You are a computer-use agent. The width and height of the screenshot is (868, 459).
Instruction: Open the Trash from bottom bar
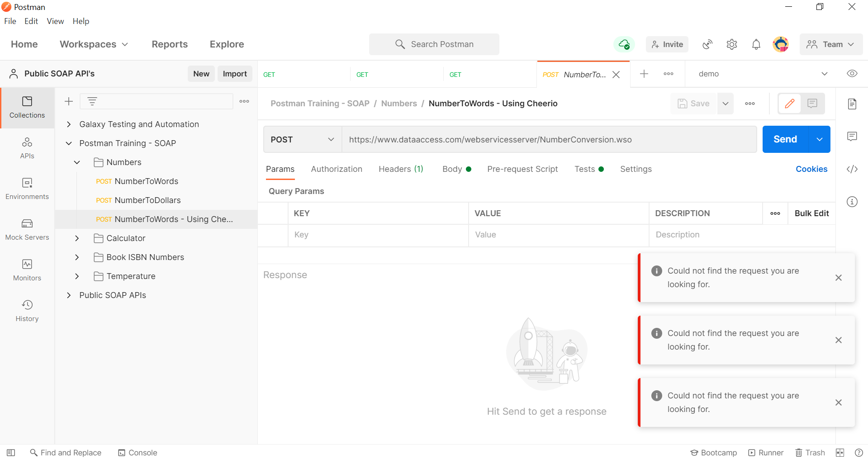pos(810,452)
